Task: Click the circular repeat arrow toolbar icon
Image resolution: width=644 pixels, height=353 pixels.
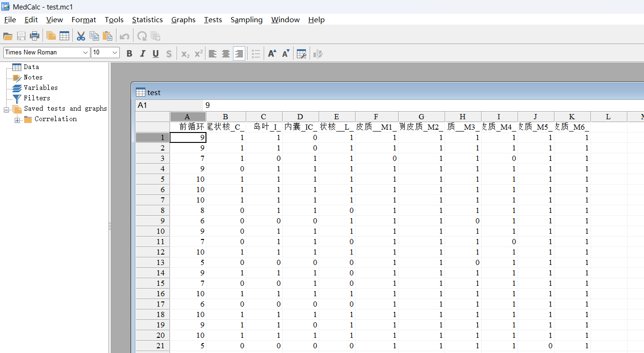Action: coord(142,36)
